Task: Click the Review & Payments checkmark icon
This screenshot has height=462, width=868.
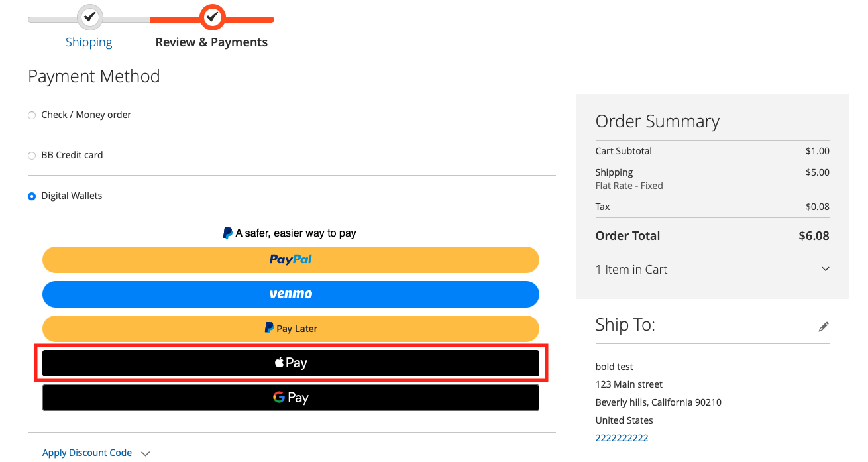Action: coord(211,17)
